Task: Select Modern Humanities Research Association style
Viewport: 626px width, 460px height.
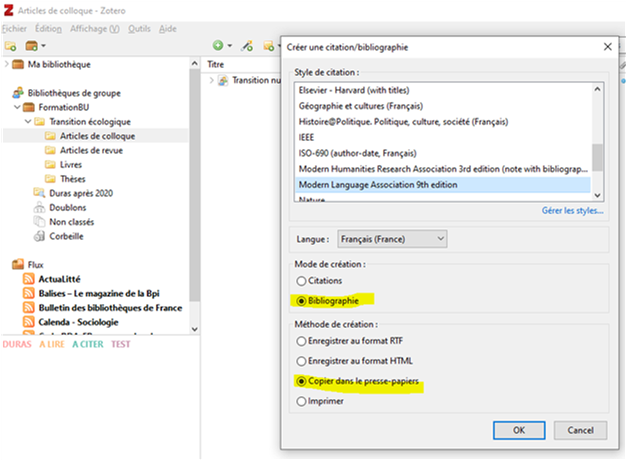Action: 443,169
